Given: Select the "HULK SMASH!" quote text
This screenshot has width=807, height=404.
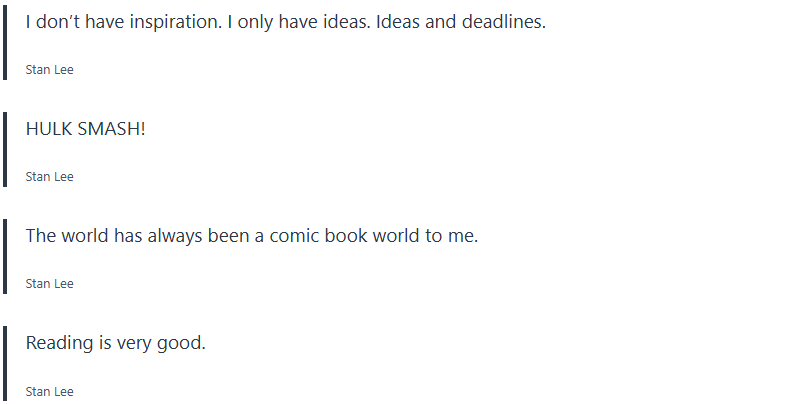Looking at the screenshot, I should [85, 129].
